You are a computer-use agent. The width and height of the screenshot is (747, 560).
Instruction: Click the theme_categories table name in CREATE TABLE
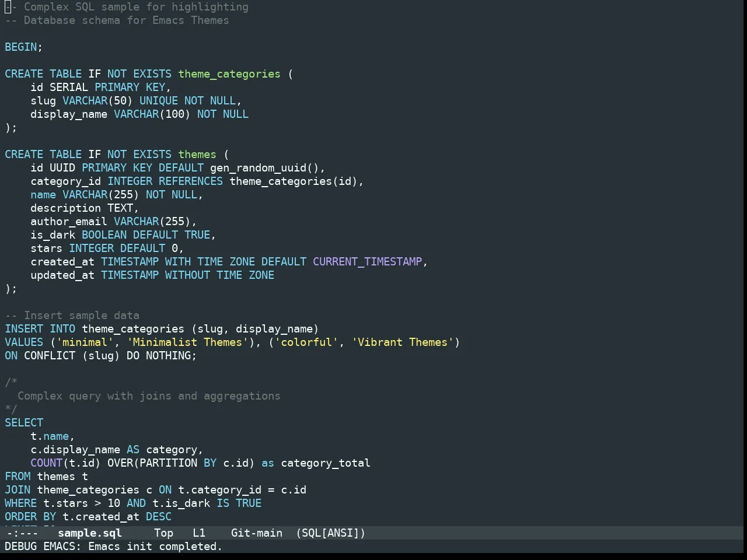pyautogui.click(x=229, y=74)
